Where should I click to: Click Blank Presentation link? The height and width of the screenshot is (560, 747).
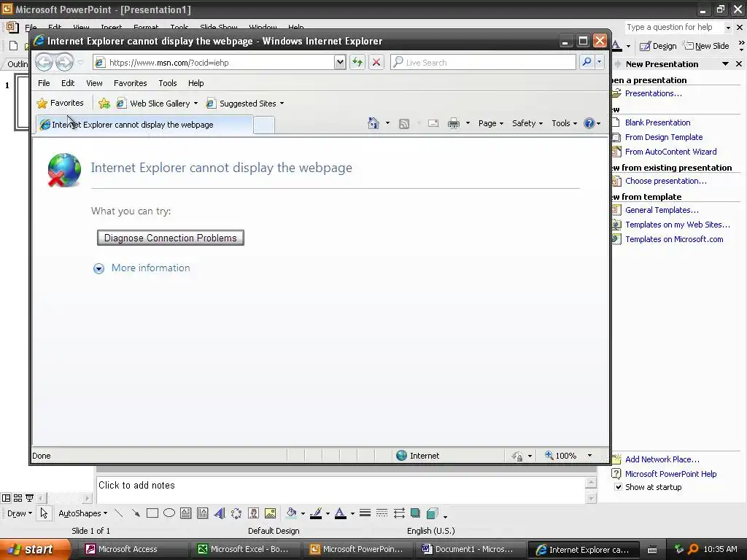pos(657,122)
